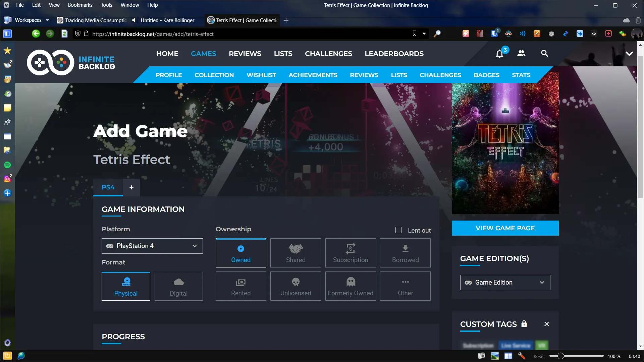Screen dimensions: 644x362
Task: Click the site search magnifier icon
Action: [x=544, y=53]
